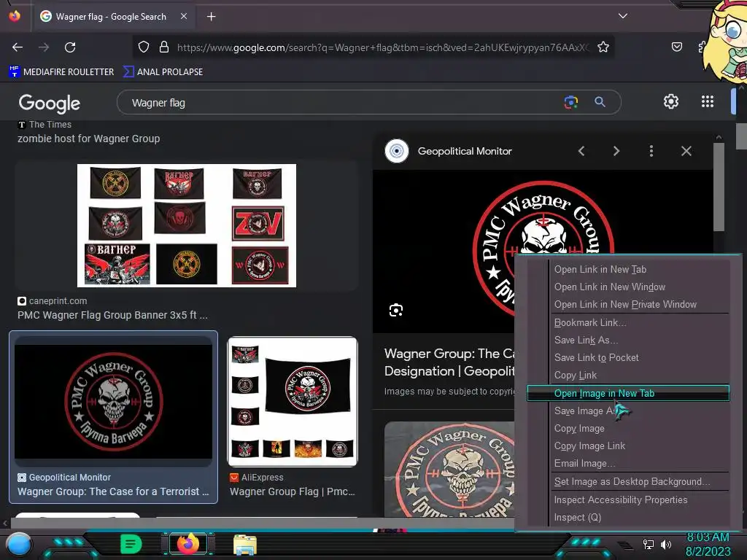Choose Open Image in New Tab
The image size is (747, 560).
click(628, 393)
